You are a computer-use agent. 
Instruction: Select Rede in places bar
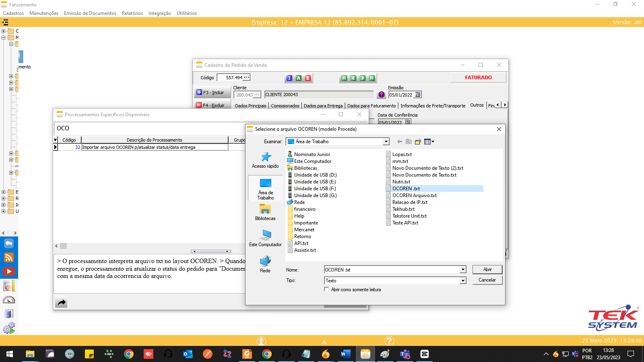coord(265,264)
